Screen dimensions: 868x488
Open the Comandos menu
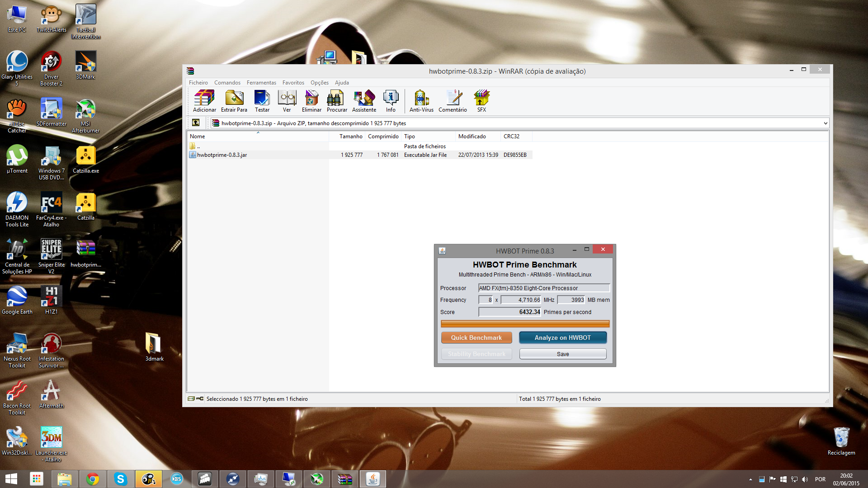coord(227,83)
